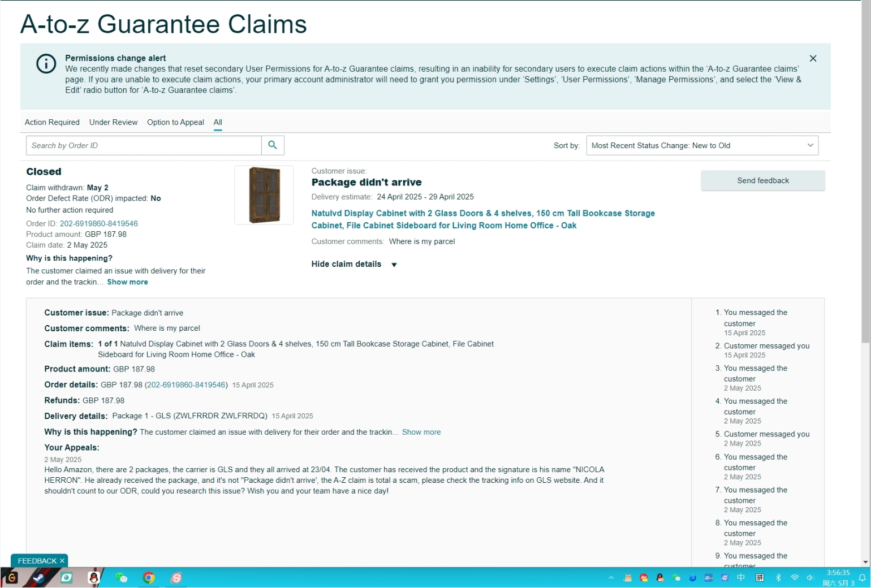
Task: Open Order ID 202-6919860-8419546 link
Action: pos(99,223)
